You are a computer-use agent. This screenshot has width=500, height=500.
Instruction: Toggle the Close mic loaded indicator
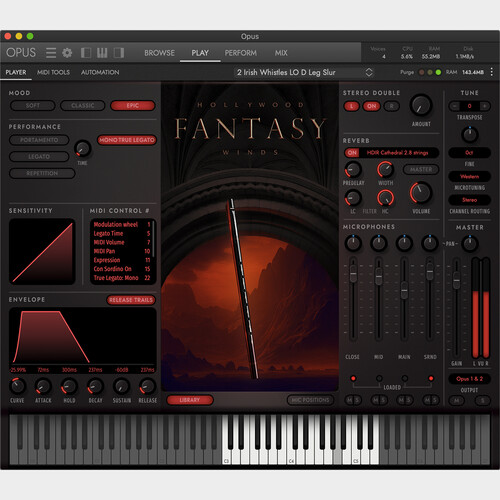353,378
